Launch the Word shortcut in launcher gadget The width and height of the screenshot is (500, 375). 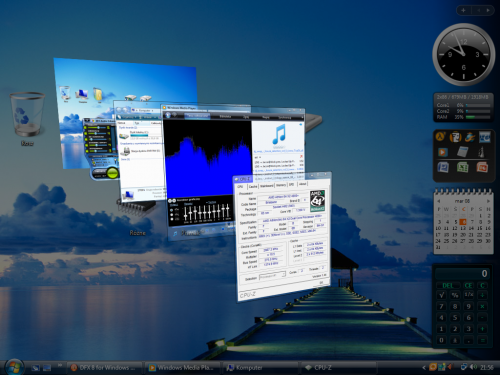point(443,167)
